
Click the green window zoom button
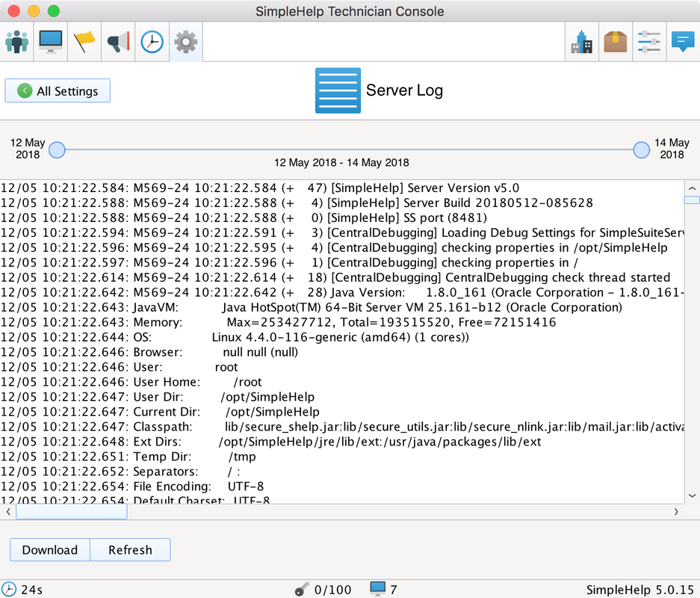[54, 10]
